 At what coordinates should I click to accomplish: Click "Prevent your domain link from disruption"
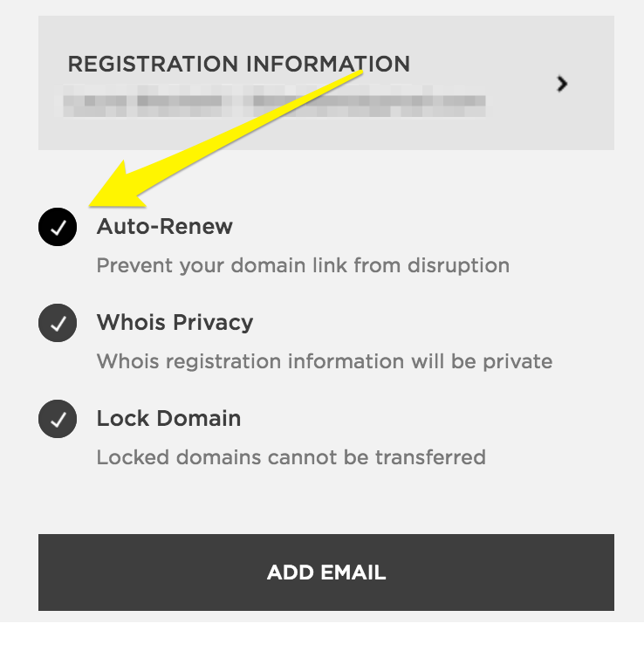click(x=303, y=265)
